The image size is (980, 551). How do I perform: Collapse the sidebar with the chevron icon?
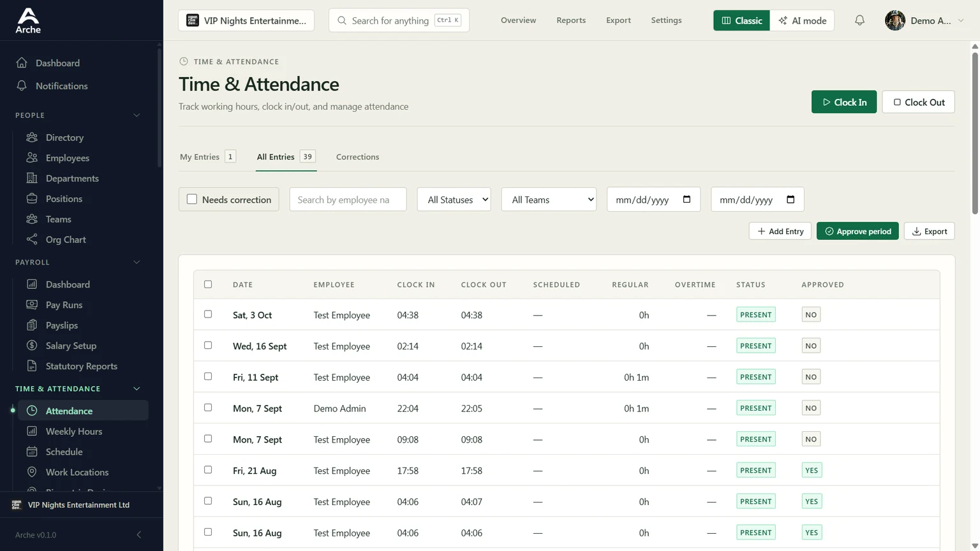(139, 534)
